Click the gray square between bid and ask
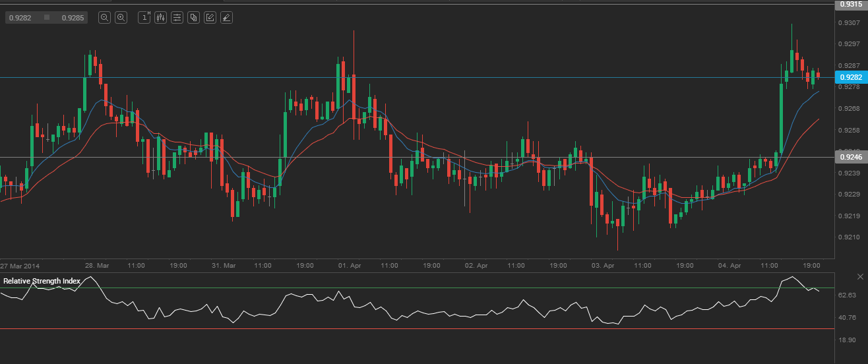This screenshot has width=868, height=364. (46, 18)
